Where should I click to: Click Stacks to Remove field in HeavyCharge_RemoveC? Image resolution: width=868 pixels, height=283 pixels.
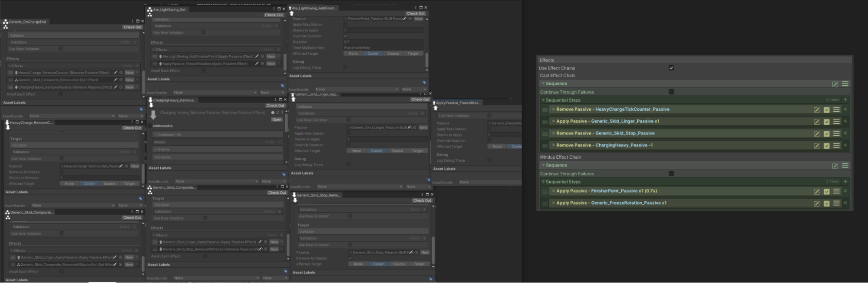pos(99,178)
